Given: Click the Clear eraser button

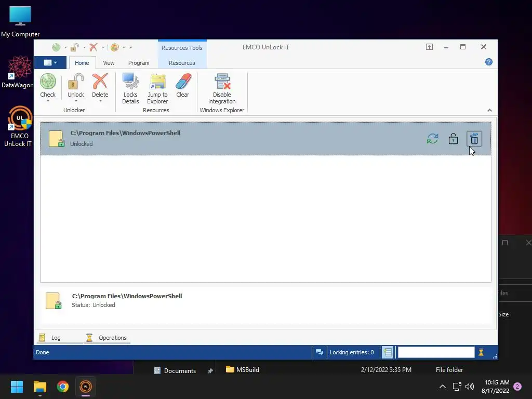Looking at the screenshot, I should coord(182,86).
